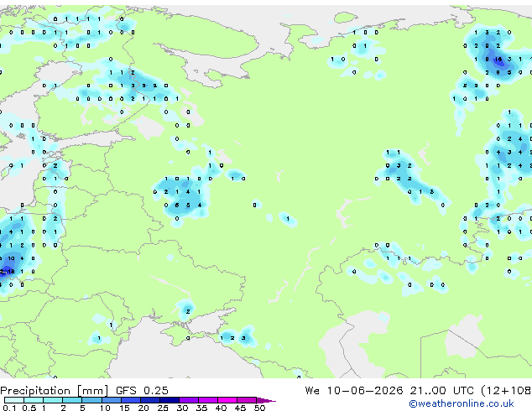
Task: Click the legend label "45"
Action: pyautogui.click(x=240, y=408)
